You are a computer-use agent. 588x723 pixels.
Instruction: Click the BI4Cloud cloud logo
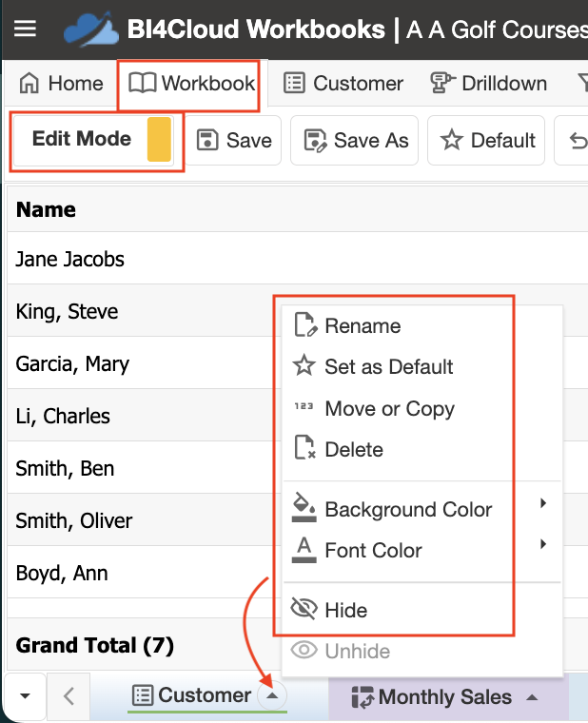tap(91, 29)
